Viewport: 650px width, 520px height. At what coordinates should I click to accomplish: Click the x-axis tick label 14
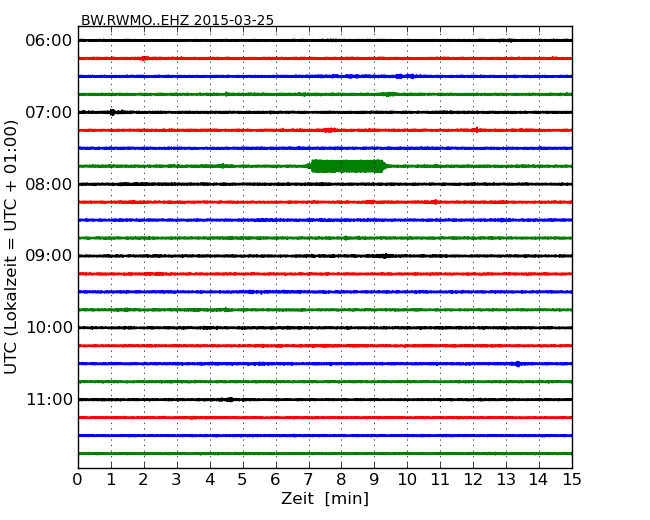click(539, 480)
